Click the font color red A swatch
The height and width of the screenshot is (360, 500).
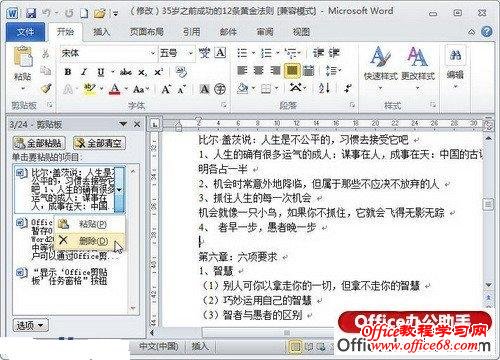[x=115, y=89]
